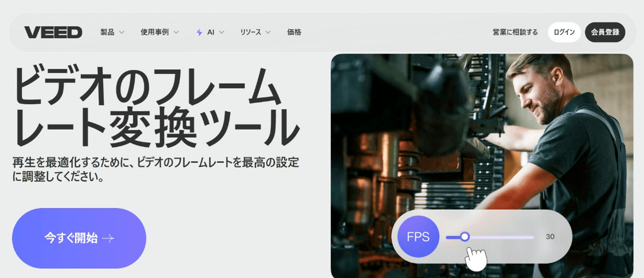Click the FPS slider handle

click(x=465, y=236)
